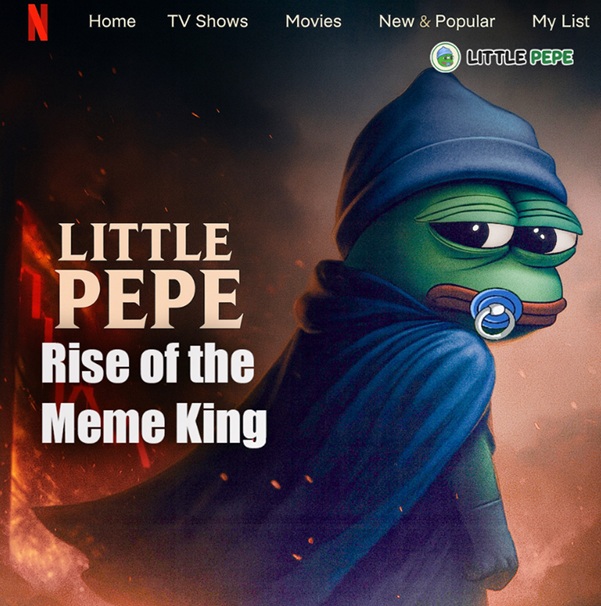601x606 pixels.
Task: Open My List
Action: (560, 22)
